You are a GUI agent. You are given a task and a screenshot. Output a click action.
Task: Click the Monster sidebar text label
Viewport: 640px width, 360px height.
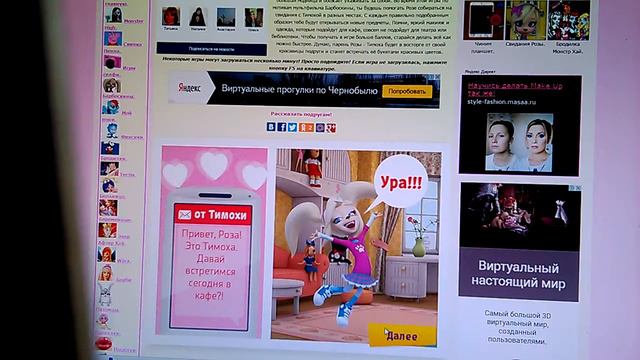pos(134,21)
